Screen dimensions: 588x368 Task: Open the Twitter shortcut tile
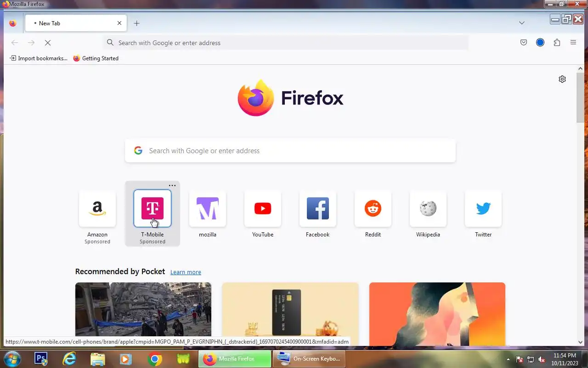coord(483,208)
